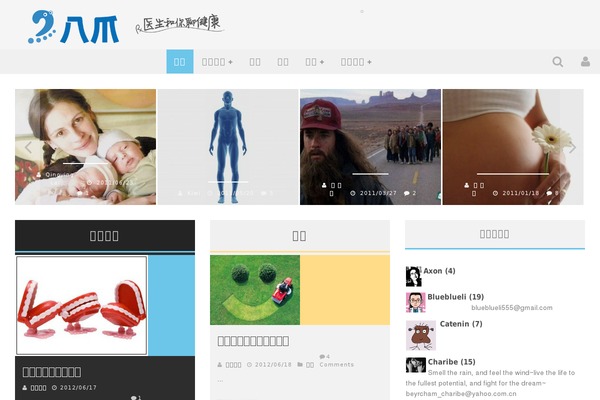Click author link Charibe (15)

[452, 362]
